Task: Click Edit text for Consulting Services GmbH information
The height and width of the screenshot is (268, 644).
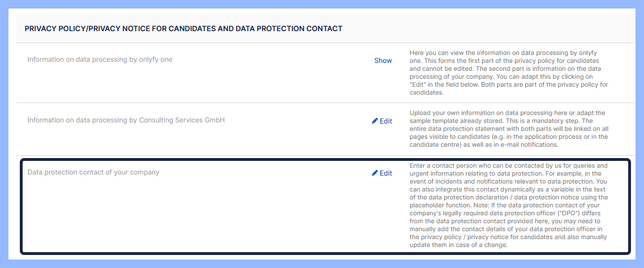Action: (386, 121)
